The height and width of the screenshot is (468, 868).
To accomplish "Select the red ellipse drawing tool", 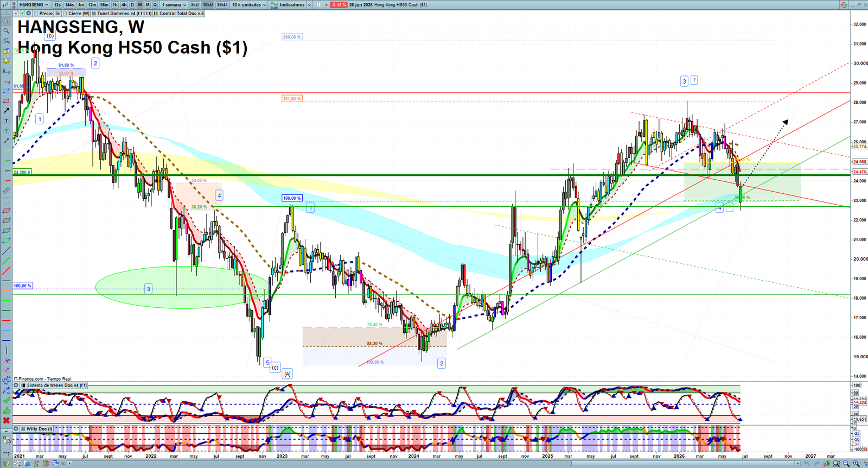I will (7, 211).
